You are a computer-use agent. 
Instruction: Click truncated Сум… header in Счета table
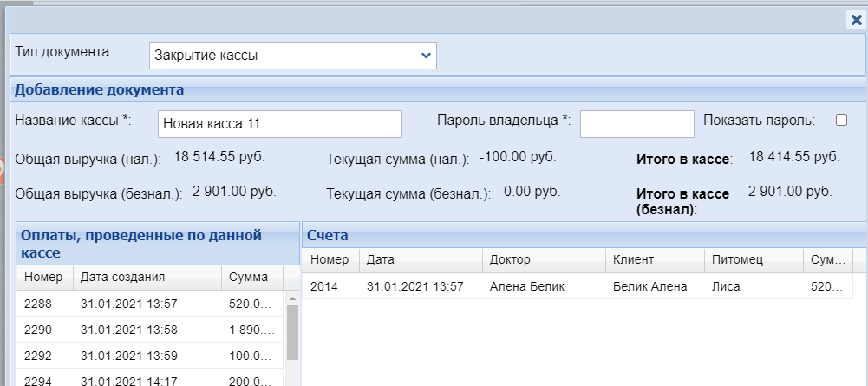click(825, 259)
